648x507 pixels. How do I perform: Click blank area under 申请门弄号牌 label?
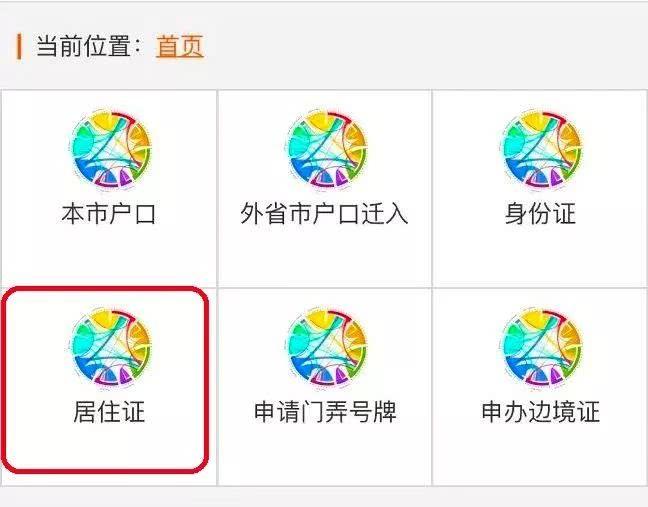(x=325, y=455)
